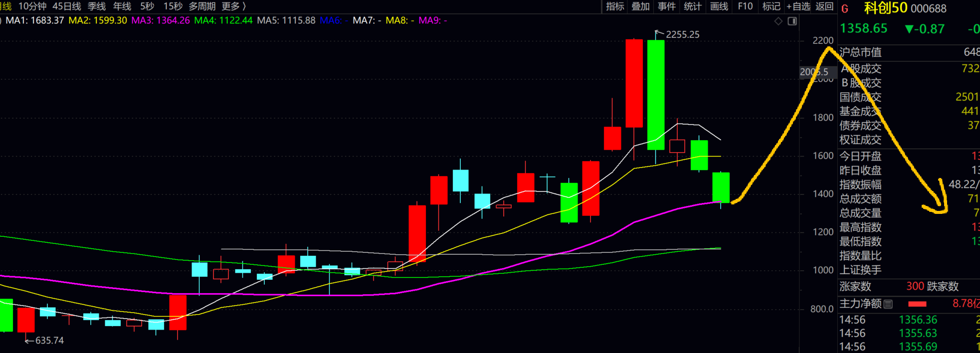Click the 科创50 index name
The width and height of the screenshot is (980, 353).
coord(886,8)
